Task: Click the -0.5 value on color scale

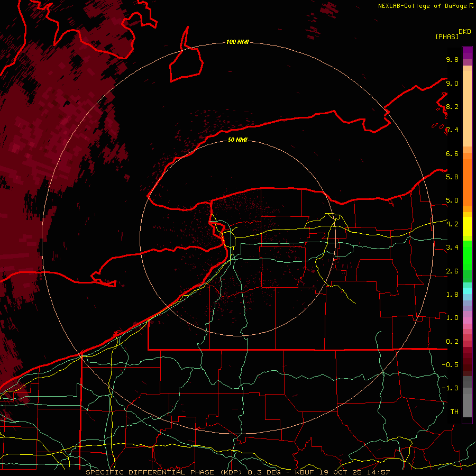Action: coord(450,364)
